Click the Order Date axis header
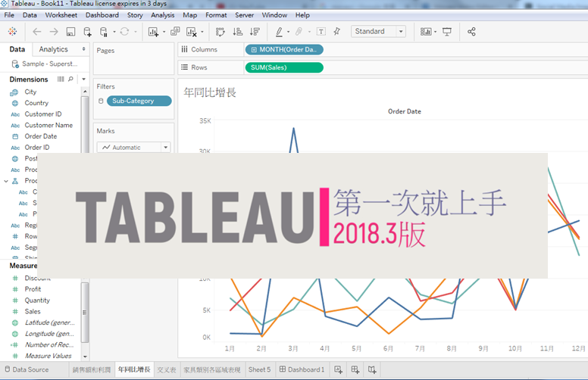 405,111
